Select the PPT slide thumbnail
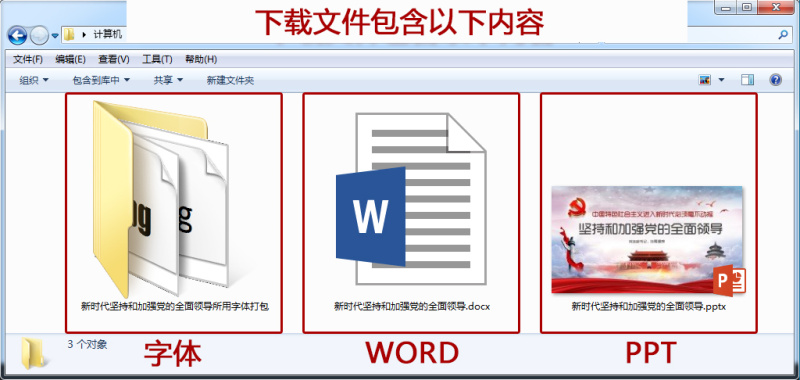This screenshot has width=800, height=380. [648, 240]
